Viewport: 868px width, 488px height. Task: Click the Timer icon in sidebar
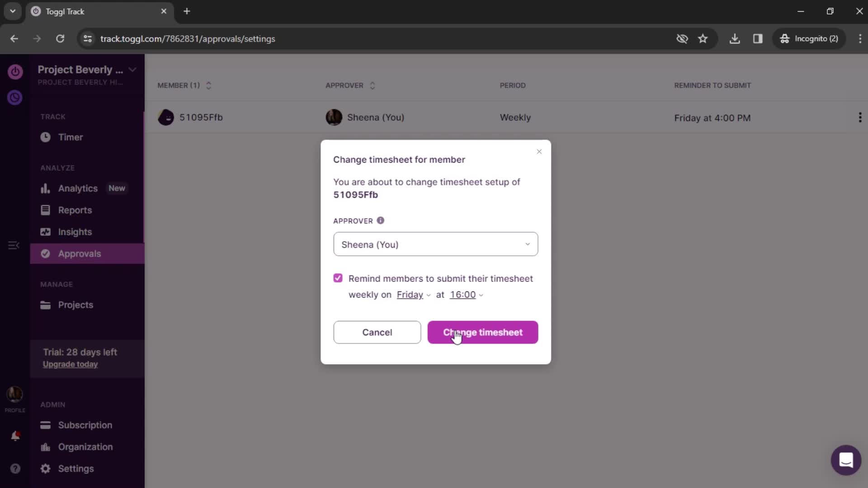[x=45, y=137]
